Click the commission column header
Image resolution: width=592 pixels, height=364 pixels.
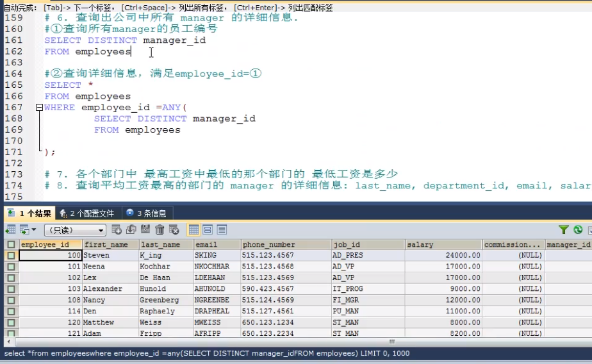coord(513,245)
